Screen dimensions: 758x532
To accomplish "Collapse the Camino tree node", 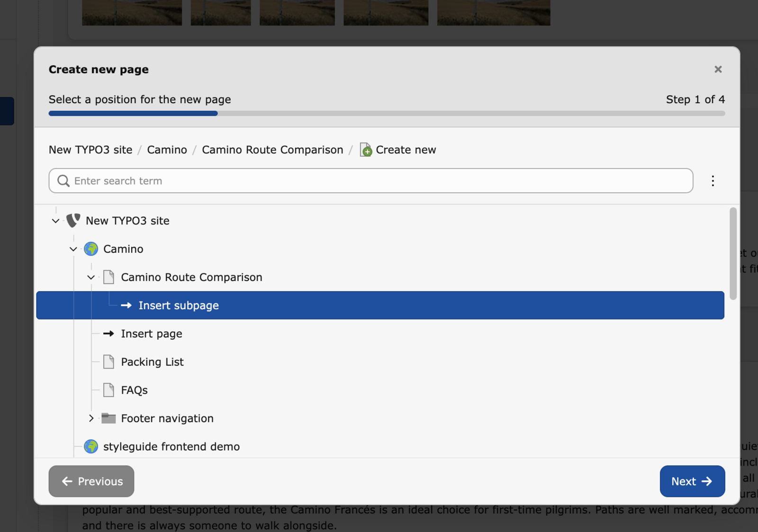I will click(73, 249).
